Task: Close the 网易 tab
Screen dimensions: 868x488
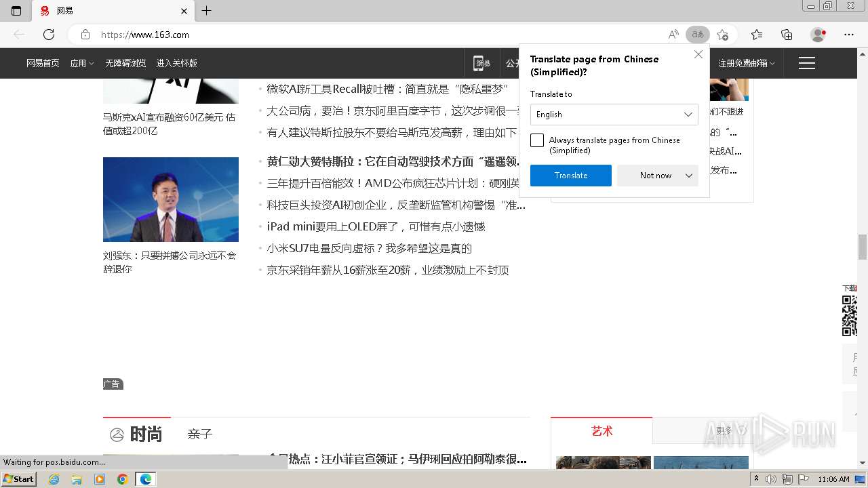Action: (x=184, y=11)
